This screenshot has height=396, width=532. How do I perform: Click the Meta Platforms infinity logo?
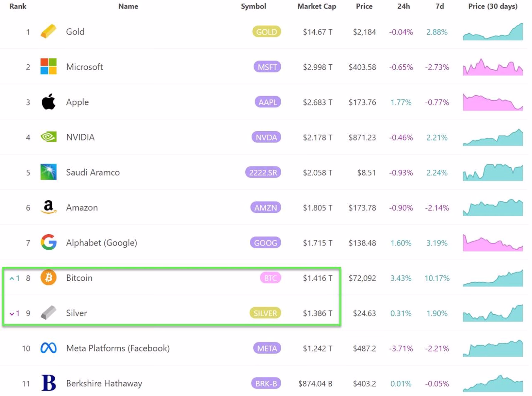click(48, 348)
